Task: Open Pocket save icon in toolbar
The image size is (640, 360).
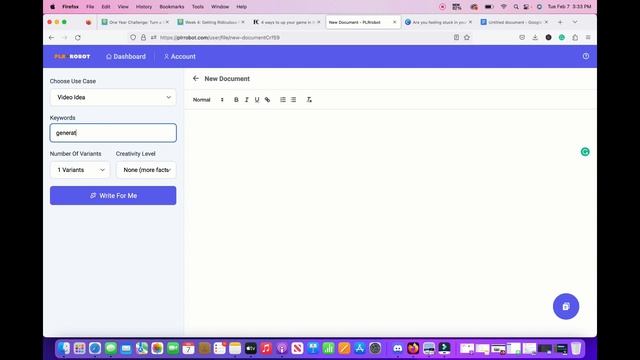Action: pyautogui.click(x=522, y=38)
